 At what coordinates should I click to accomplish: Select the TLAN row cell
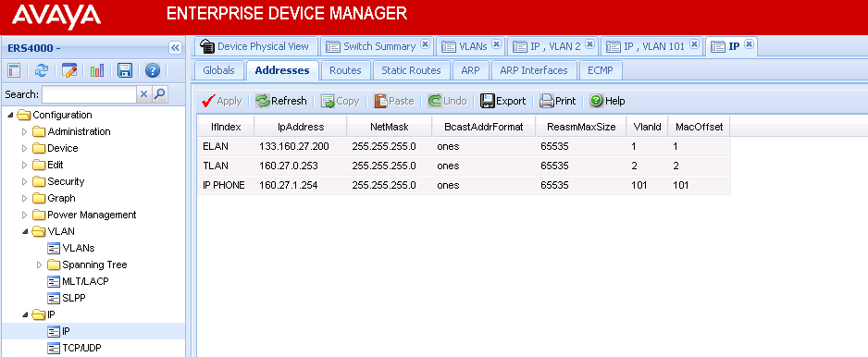(x=226, y=166)
